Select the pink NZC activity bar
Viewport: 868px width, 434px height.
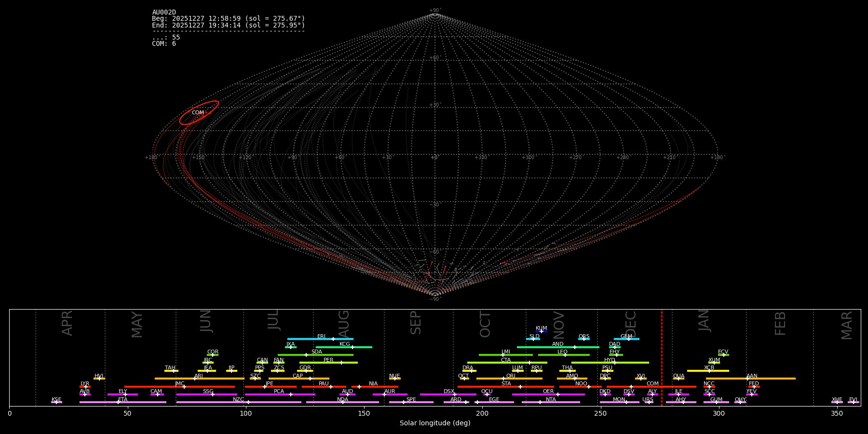tap(239, 402)
